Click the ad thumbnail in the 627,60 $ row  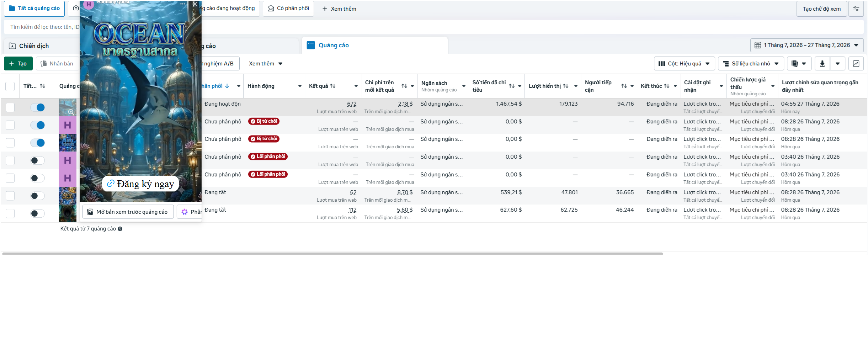coord(68,213)
